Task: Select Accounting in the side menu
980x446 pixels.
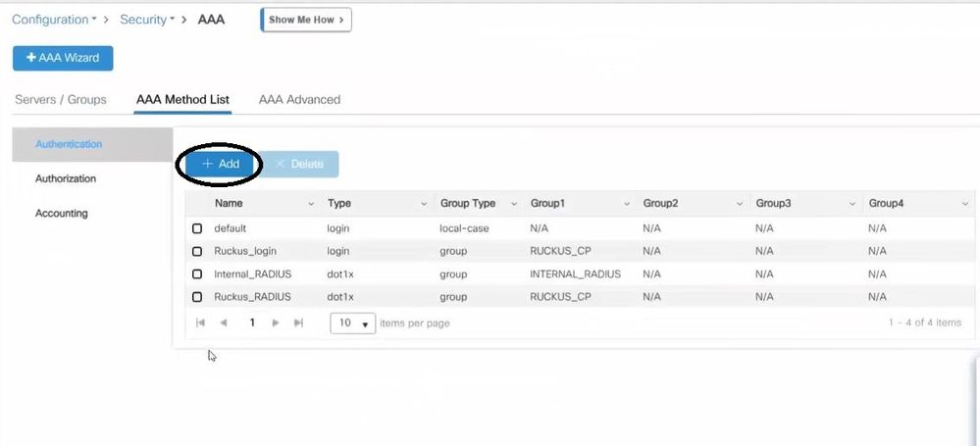Action: pyautogui.click(x=62, y=214)
